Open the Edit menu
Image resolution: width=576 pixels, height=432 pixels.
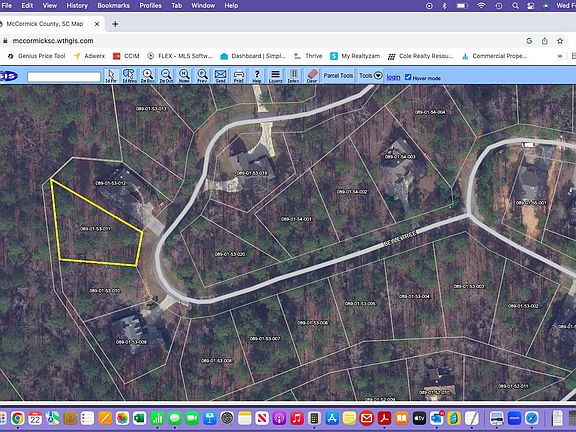click(27, 6)
